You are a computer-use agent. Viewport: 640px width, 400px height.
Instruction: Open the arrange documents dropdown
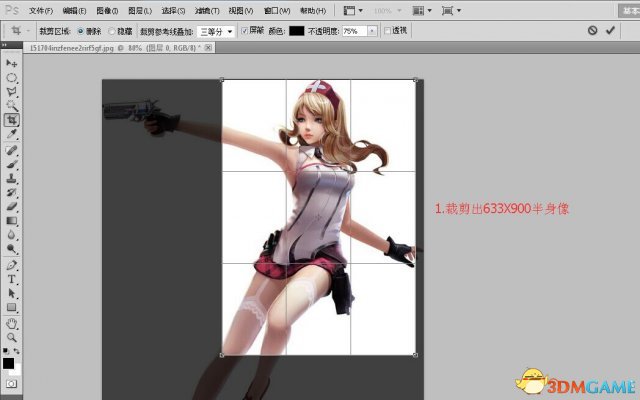click(422, 11)
